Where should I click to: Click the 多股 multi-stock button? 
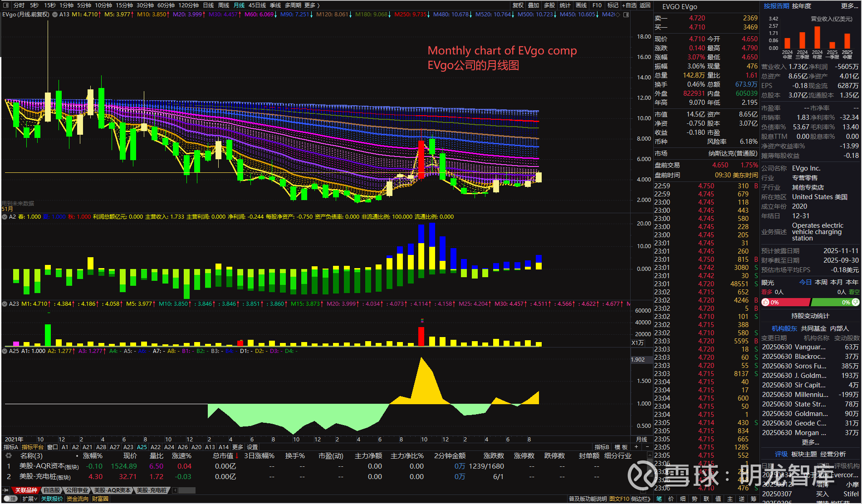click(549, 5)
